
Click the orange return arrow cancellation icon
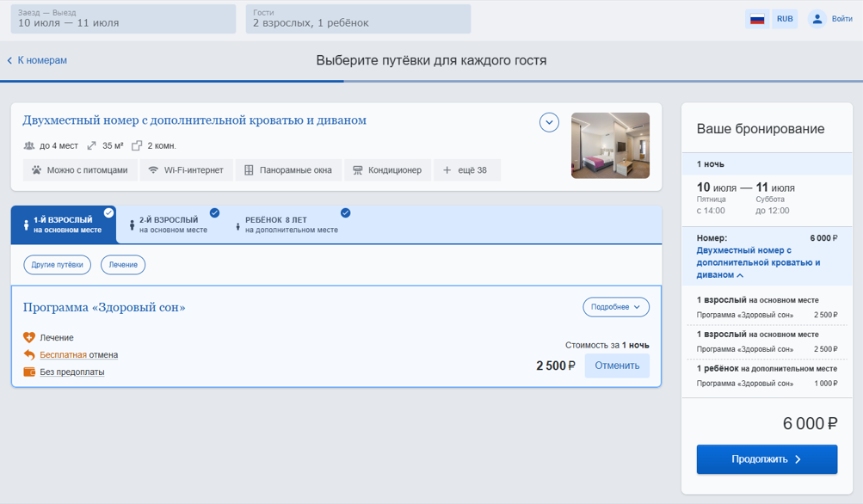click(29, 355)
